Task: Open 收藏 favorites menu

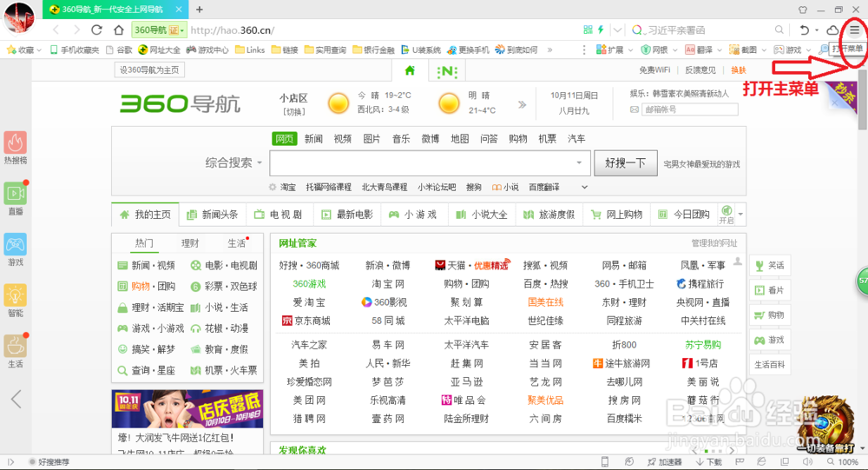Action: [24, 50]
